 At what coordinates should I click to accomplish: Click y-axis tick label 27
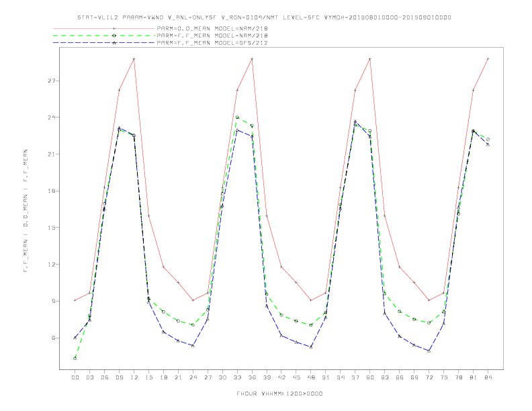52,81
